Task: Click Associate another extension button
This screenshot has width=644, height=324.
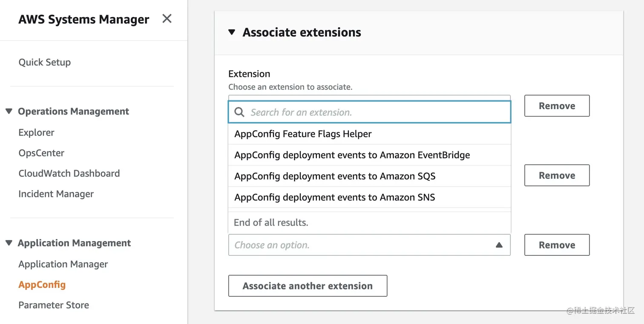Action: 308,286
